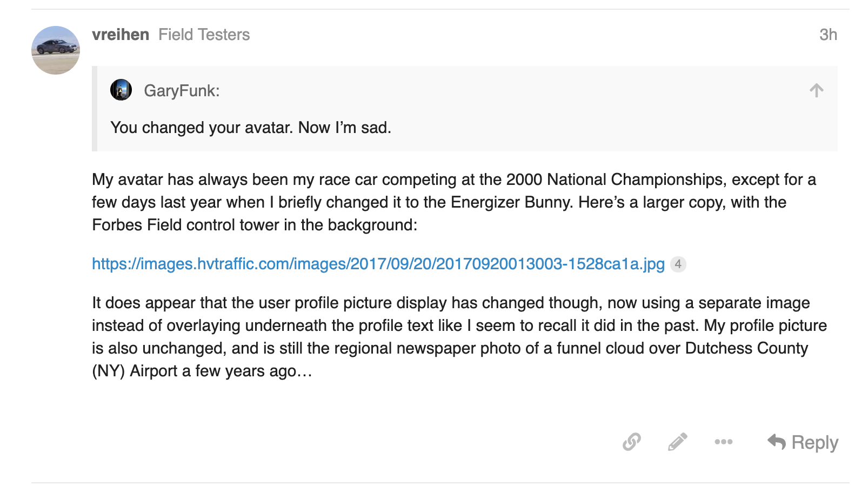
Task: Open the hvtraffic.com image link
Action: click(x=378, y=264)
